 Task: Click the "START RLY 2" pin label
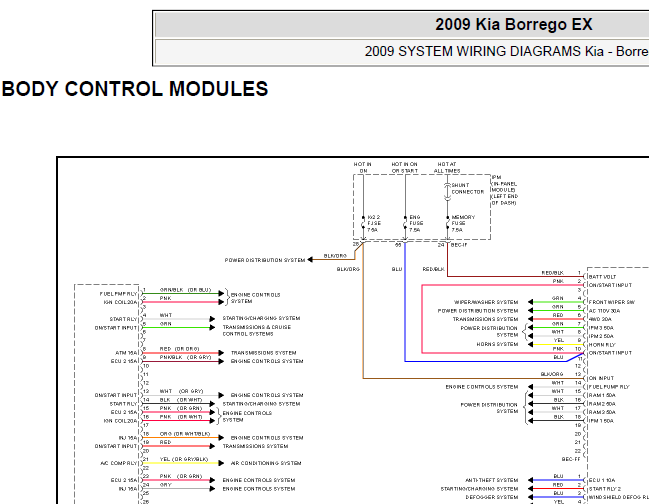point(605,489)
